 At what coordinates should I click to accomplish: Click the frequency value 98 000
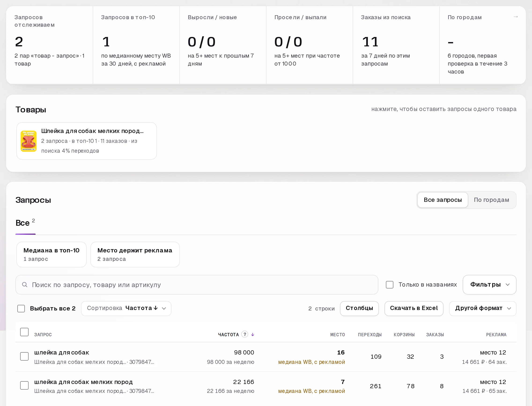[x=244, y=353]
